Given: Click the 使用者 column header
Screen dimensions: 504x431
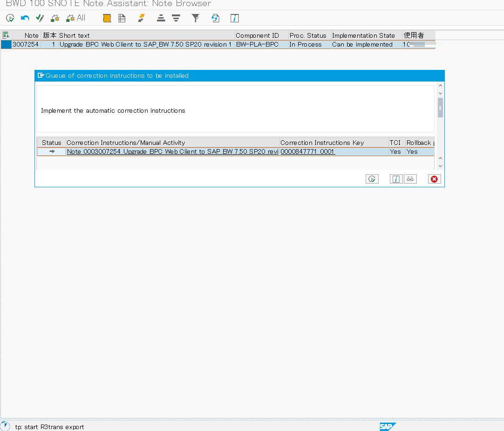Looking at the screenshot, I should 419,35.
